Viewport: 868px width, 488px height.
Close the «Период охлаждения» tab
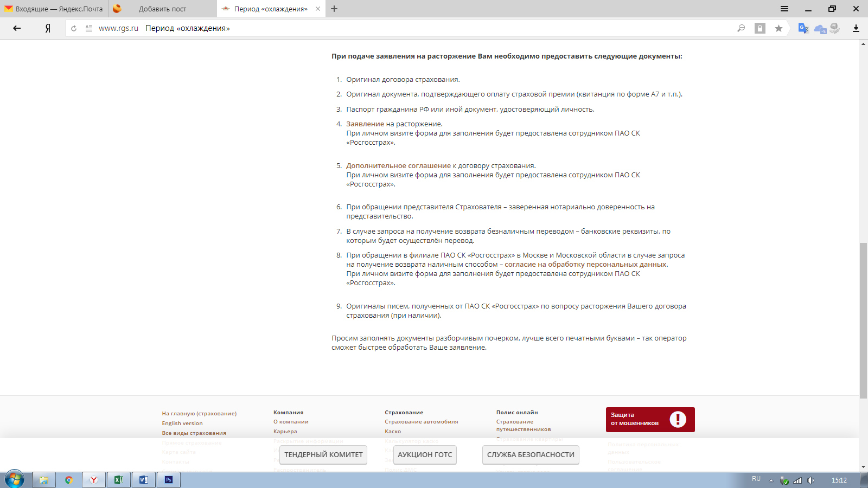pos(318,9)
